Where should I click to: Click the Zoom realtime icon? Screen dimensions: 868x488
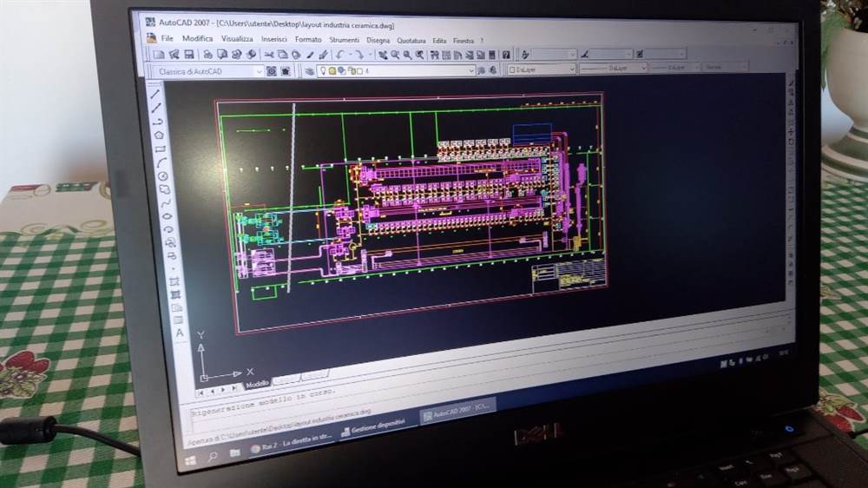pos(395,55)
